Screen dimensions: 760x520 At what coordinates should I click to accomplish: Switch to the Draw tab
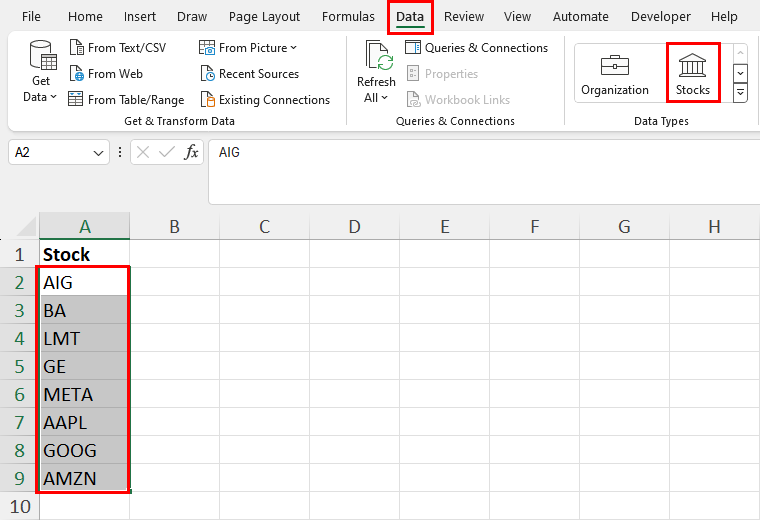(192, 16)
